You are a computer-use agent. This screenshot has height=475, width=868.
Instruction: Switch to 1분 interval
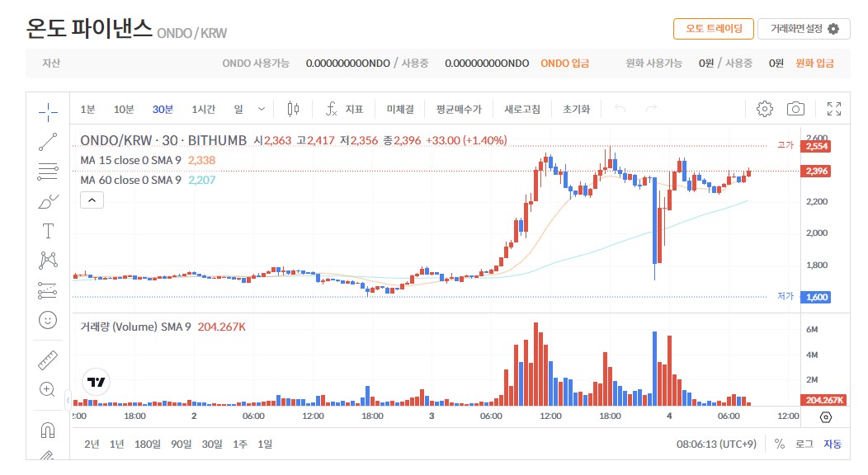coord(87,110)
